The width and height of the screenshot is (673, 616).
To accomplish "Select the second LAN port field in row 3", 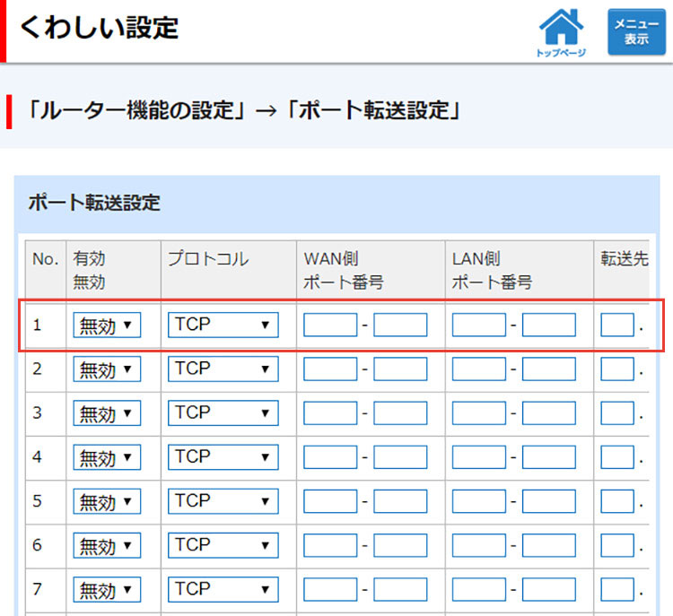I will [548, 413].
